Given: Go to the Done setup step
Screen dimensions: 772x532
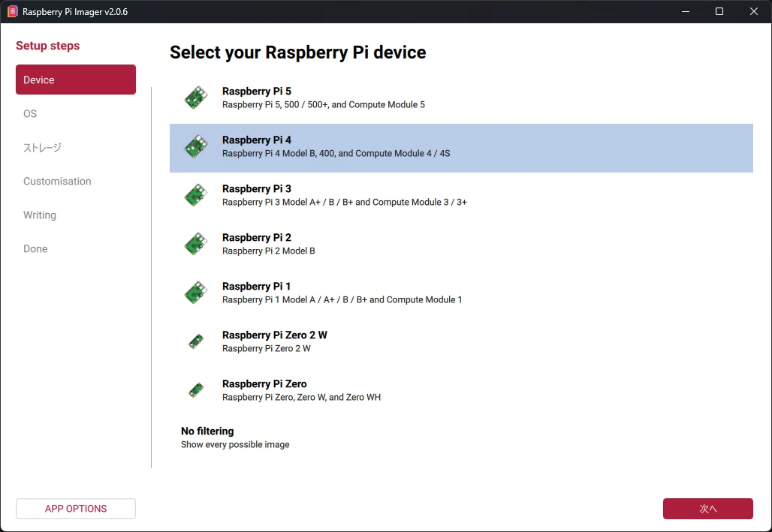Looking at the screenshot, I should [x=35, y=248].
